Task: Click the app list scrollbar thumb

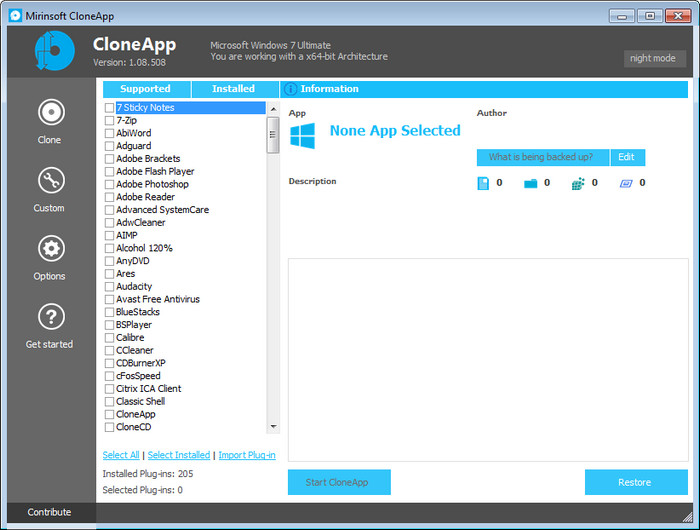Action: pyautogui.click(x=273, y=135)
